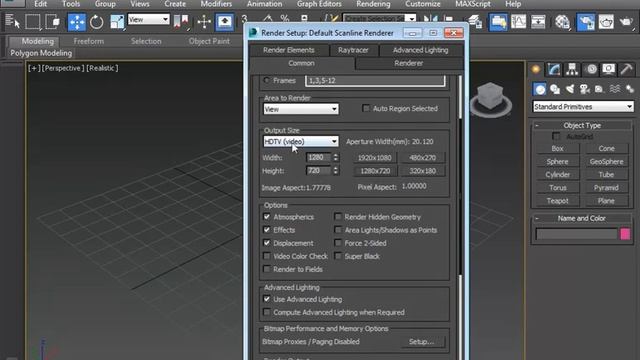Open the Schematic View icon

pos(538,22)
